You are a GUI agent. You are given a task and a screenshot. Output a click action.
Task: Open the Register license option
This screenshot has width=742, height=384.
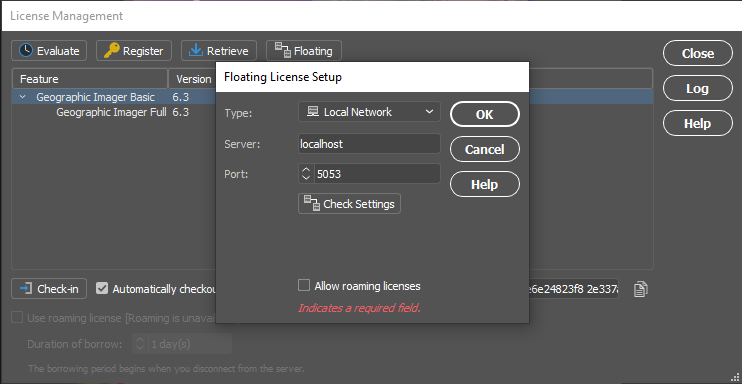(x=134, y=51)
